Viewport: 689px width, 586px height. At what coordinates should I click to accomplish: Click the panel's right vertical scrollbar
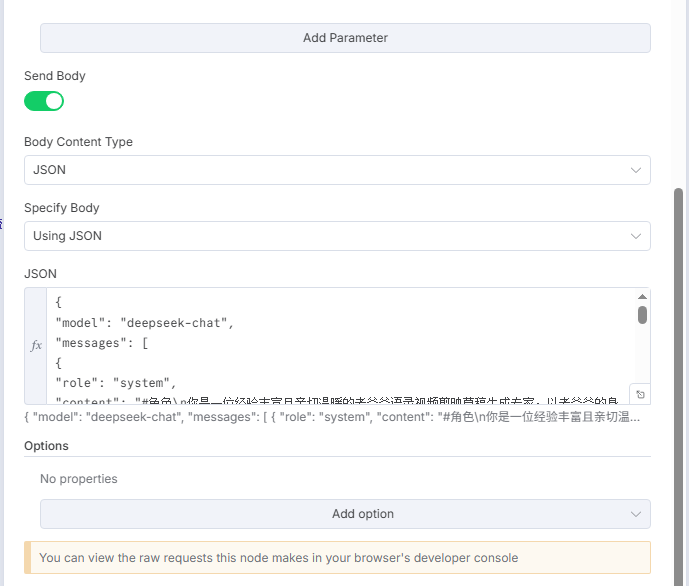coord(679,380)
